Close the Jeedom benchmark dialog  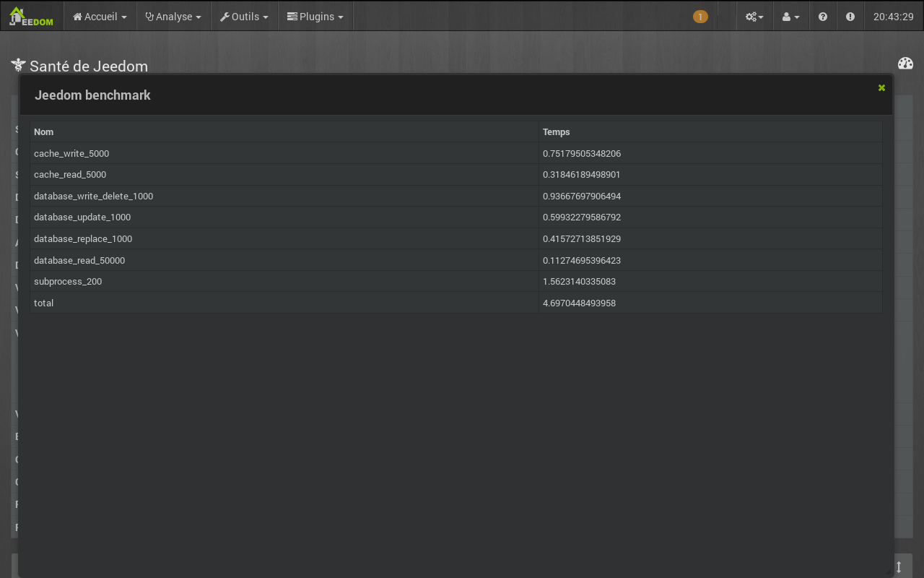881,87
